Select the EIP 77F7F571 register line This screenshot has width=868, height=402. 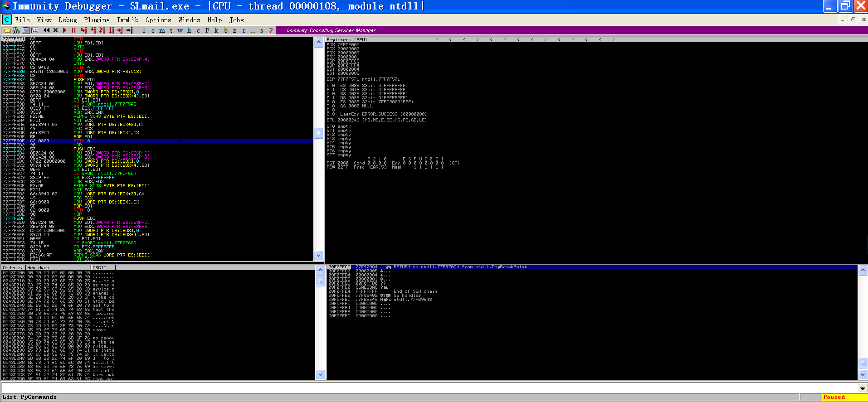click(363, 79)
